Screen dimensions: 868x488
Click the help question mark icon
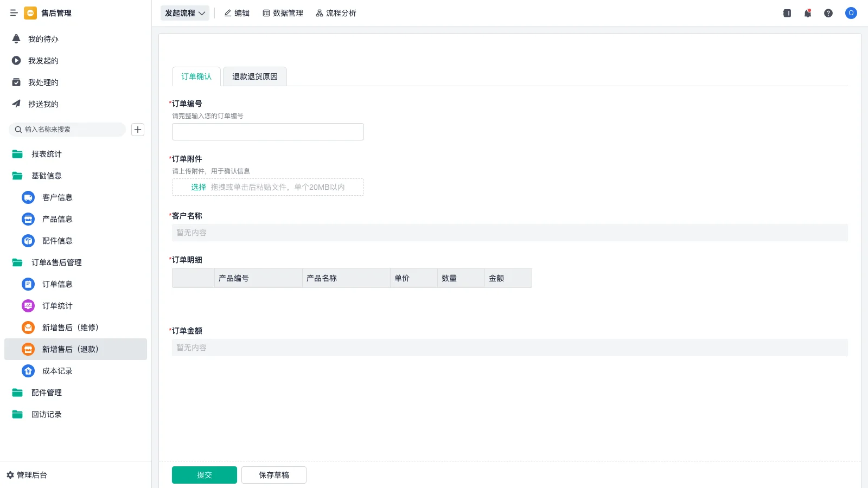[828, 13]
